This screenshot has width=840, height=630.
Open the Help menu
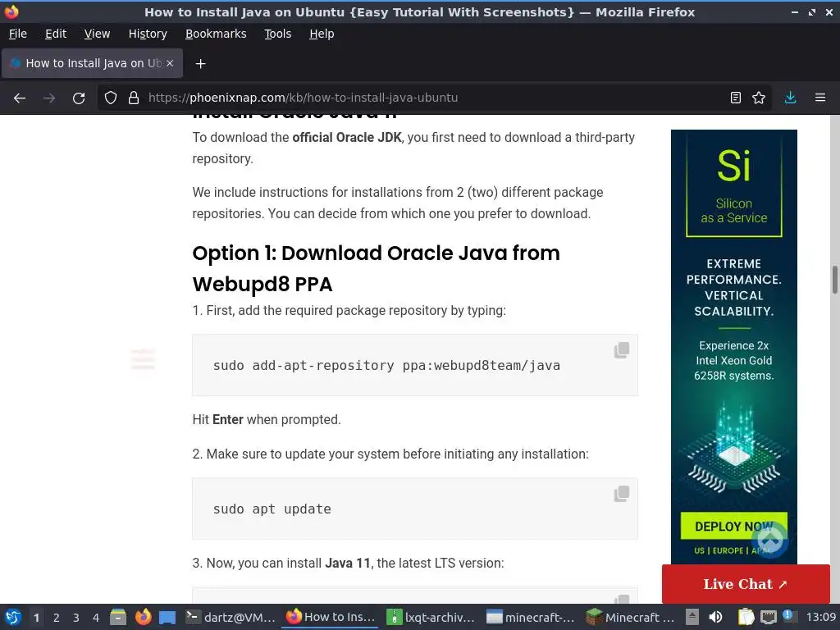coord(322,34)
